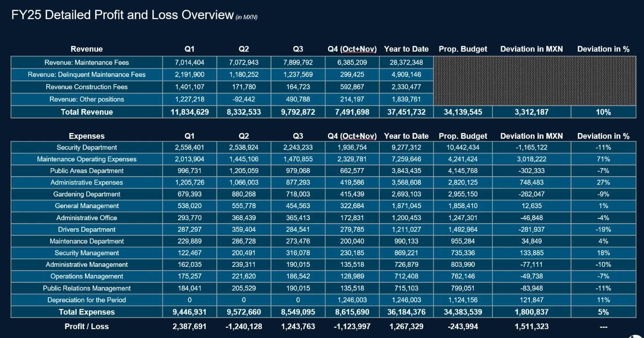Select the Security Department row label
Image resolution: width=644 pixels, height=338 pixels.
[x=87, y=148]
